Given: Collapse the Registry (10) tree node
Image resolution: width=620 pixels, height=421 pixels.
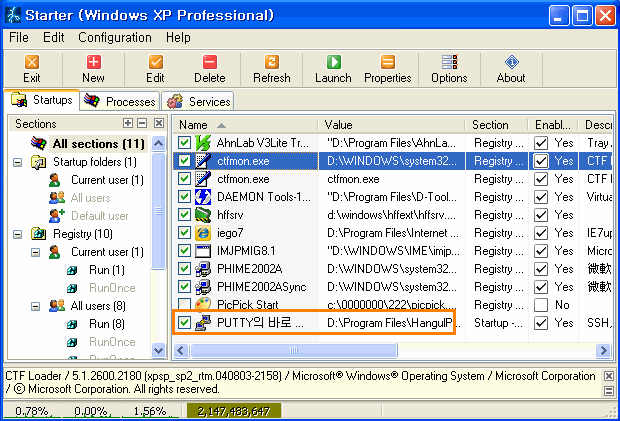Looking at the screenshot, I should point(17,234).
